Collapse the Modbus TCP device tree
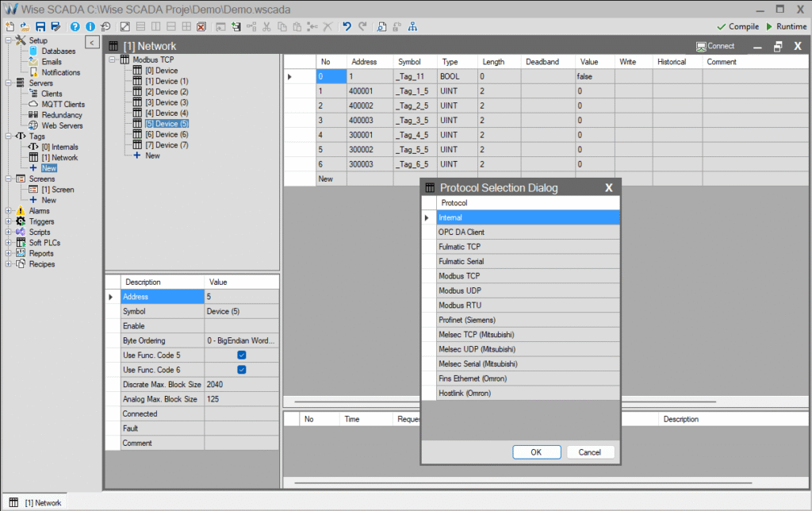The image size is (812, 511). (112, 59)
